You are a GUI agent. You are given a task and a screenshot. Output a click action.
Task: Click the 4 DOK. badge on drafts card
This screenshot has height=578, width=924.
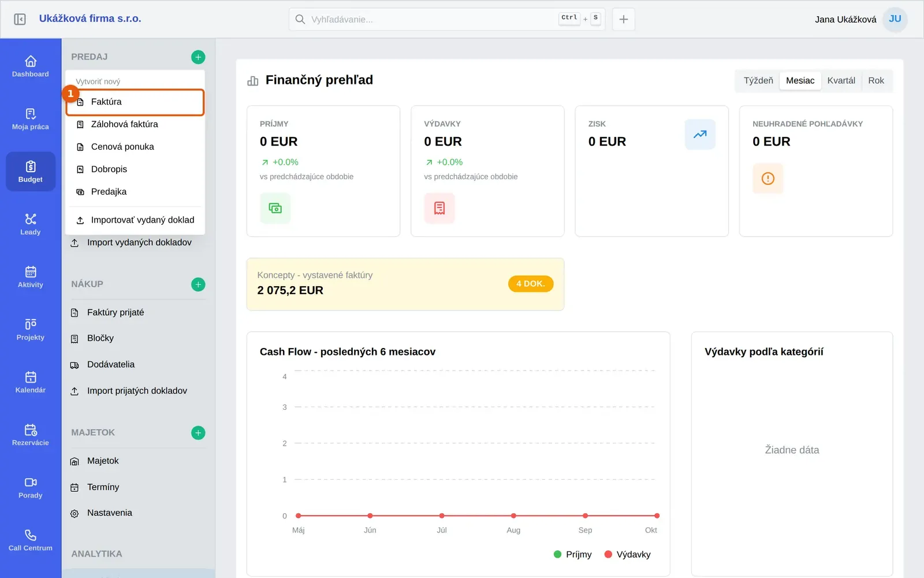point(531,284)
